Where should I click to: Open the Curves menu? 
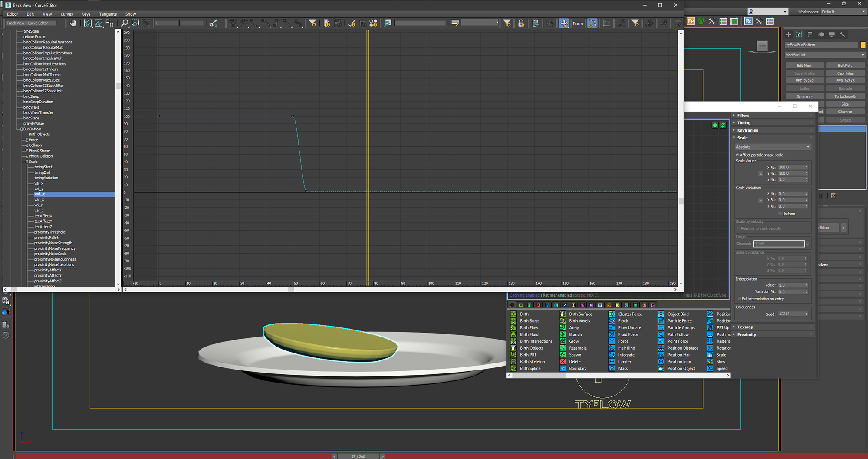point(66,14)
